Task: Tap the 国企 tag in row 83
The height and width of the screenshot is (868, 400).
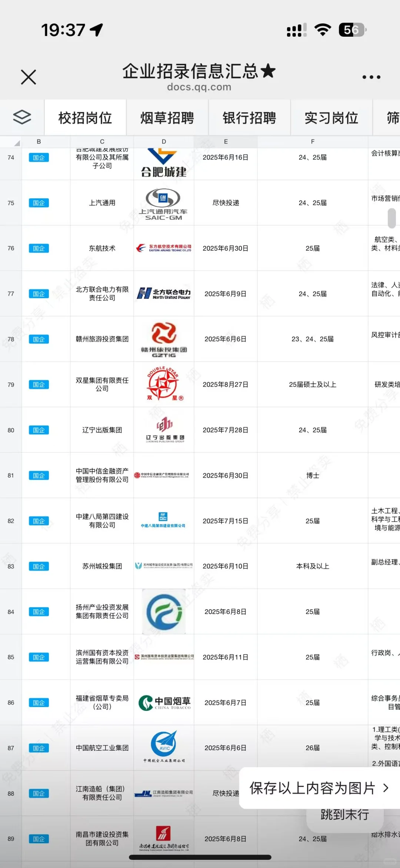Action: (39, 567)
